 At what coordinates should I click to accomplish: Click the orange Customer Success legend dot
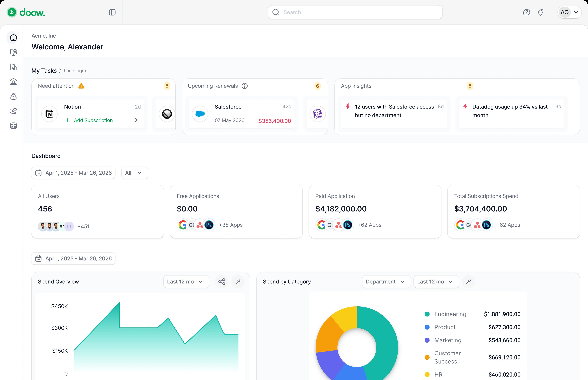(427, 357)
